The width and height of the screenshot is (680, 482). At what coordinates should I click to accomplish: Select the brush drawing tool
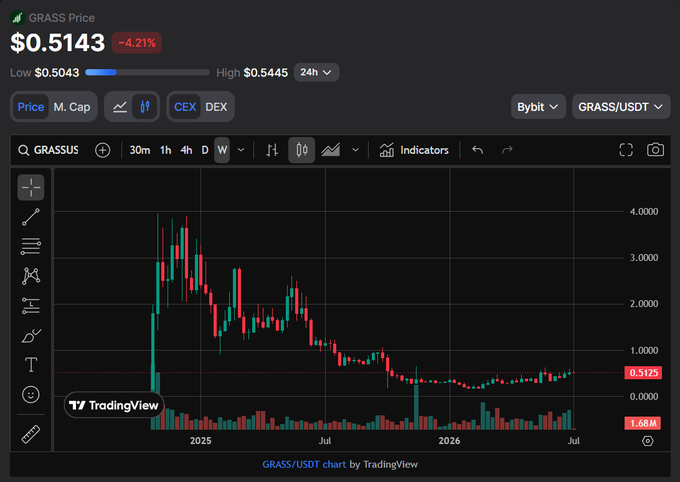pyautogui.click(x=31, y=335)
